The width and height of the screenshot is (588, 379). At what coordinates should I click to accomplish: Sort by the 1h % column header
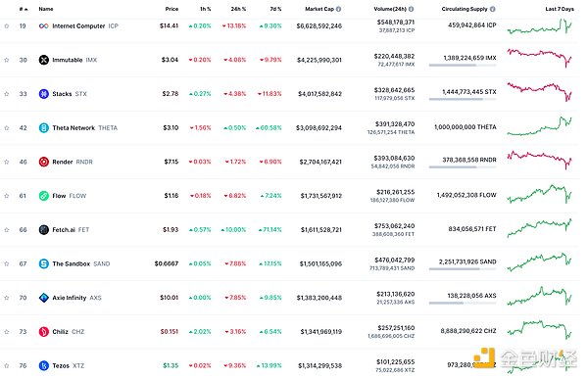pos(206,9)
